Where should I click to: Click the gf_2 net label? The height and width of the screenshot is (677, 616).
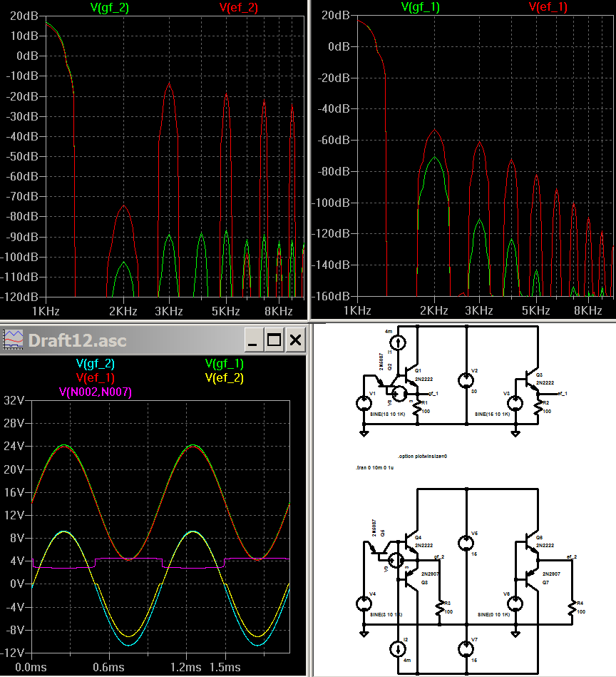click(x=439, y=557)
